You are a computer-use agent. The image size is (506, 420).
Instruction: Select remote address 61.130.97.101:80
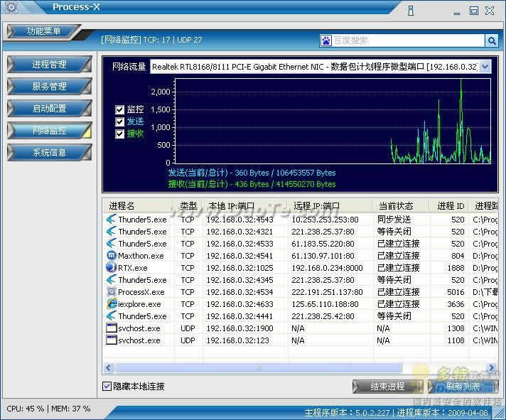[323, 256]
